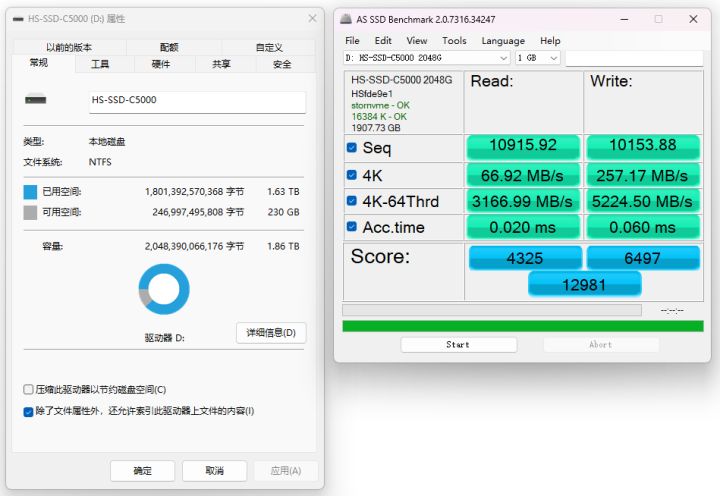The image size is (720, 496).
Task: Click the total score 12981
Action: pyautogui.click(x=584, y=284)
